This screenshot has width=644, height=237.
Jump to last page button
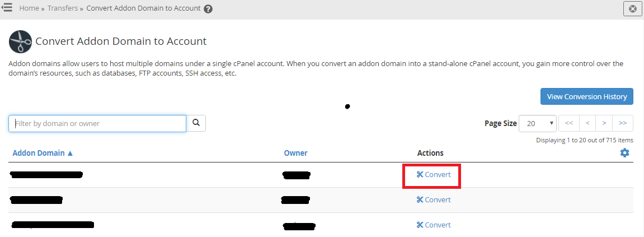tap(623, 123)
